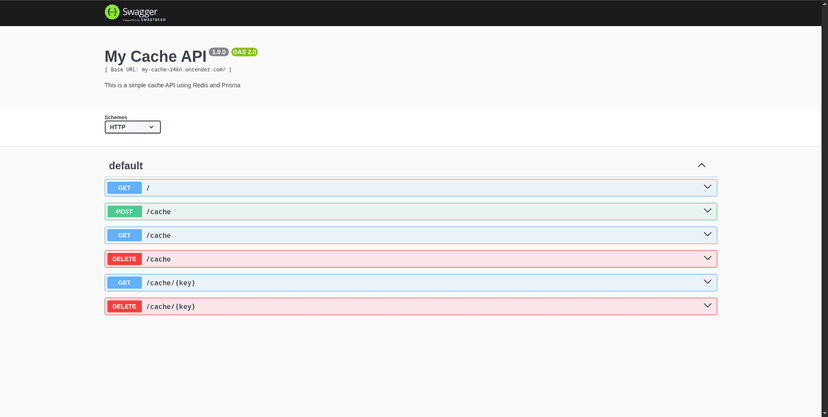This screenshot has width=828, height=417.
Task: Click the Swagger logo icon
Action: click(x=113, y=12)
